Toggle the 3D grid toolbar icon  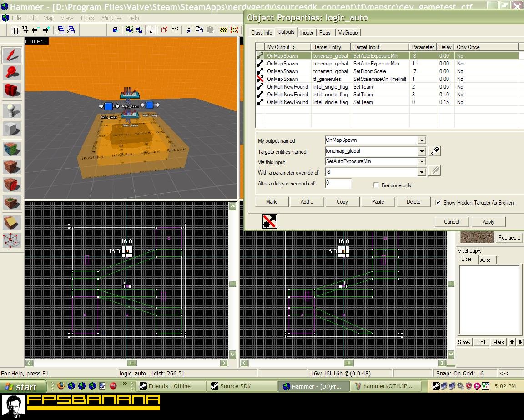(x=25, y=30)
